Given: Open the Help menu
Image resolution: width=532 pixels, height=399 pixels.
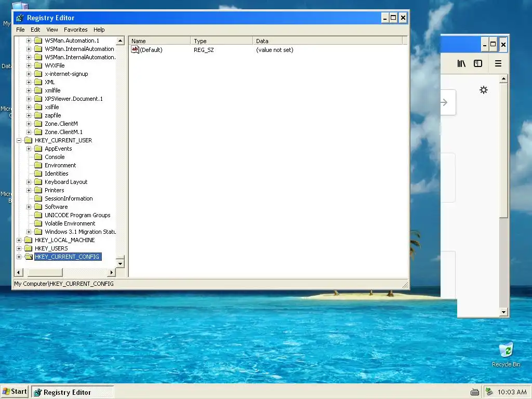Looking at the screenshot, I should 99,30.
